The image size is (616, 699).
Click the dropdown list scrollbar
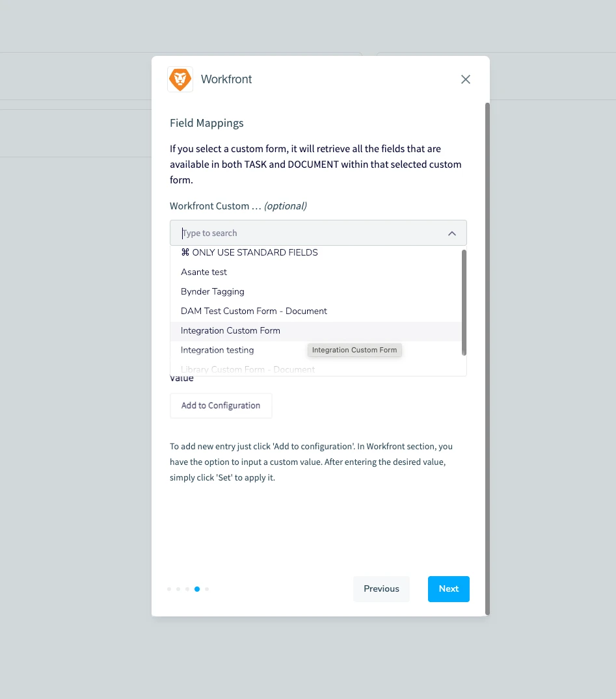pyautogui.click(x=464, y=302)
